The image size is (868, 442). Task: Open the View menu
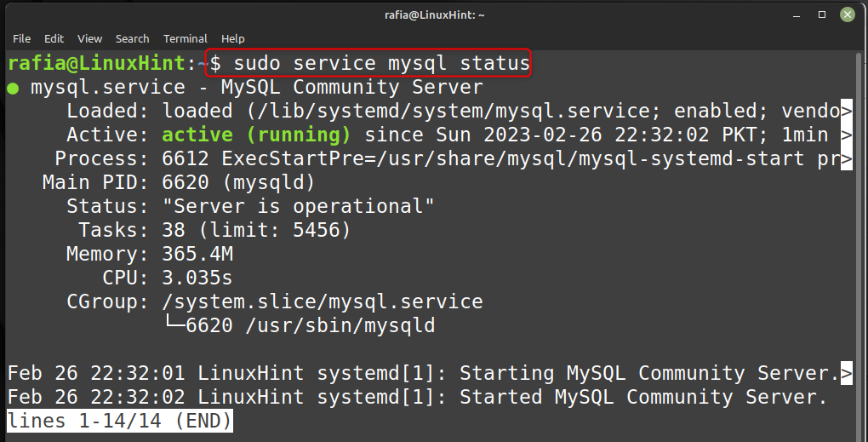[89, 39]
